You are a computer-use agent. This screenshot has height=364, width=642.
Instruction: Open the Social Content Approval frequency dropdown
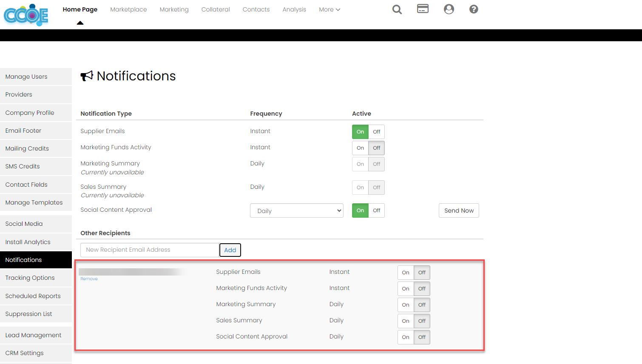coord(296,210)
